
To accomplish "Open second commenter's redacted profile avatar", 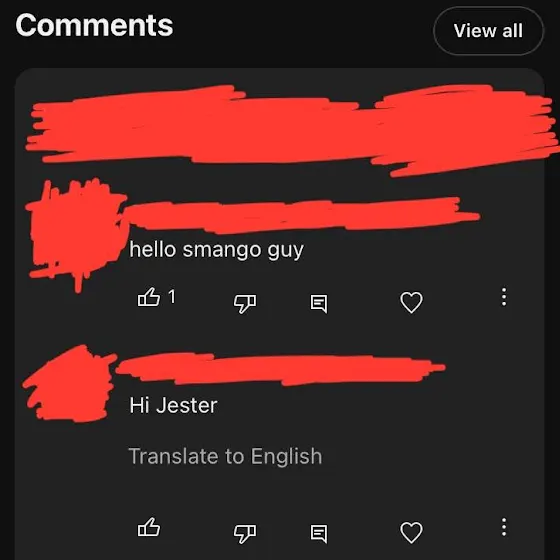I will click(70, 383).
